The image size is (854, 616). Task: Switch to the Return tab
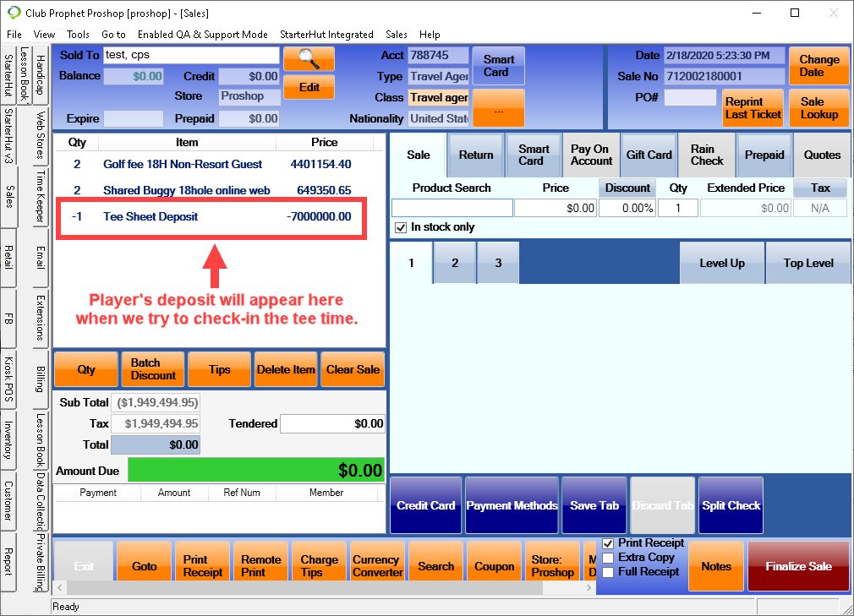pos(475,155)
